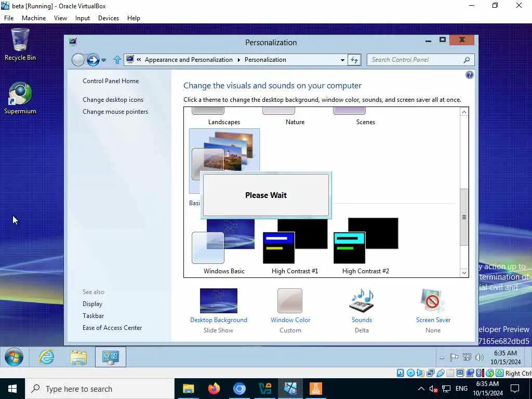Open VirtualBox Input menu
The image size is (532, 399).
click(83, 18)
